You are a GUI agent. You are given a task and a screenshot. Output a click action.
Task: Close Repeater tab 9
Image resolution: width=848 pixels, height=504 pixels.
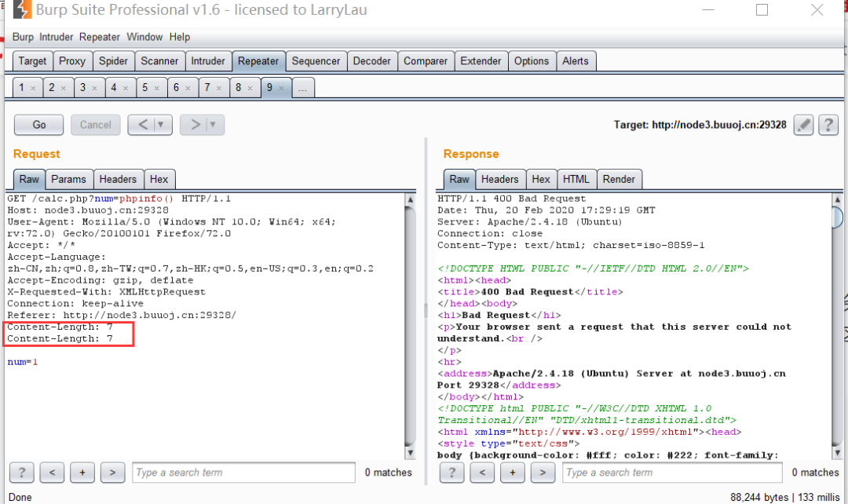tap(281, 88)
